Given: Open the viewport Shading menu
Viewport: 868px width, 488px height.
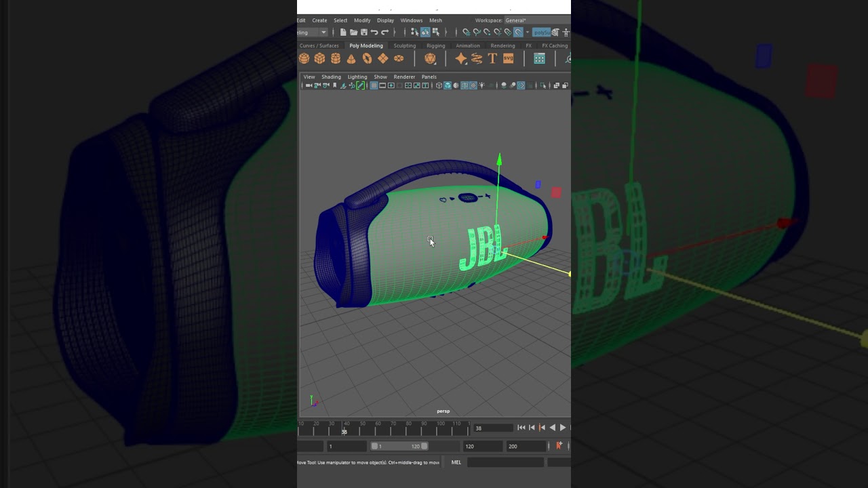Looking at the screenshot, I should pyautogui.click(x=331, y=77).
